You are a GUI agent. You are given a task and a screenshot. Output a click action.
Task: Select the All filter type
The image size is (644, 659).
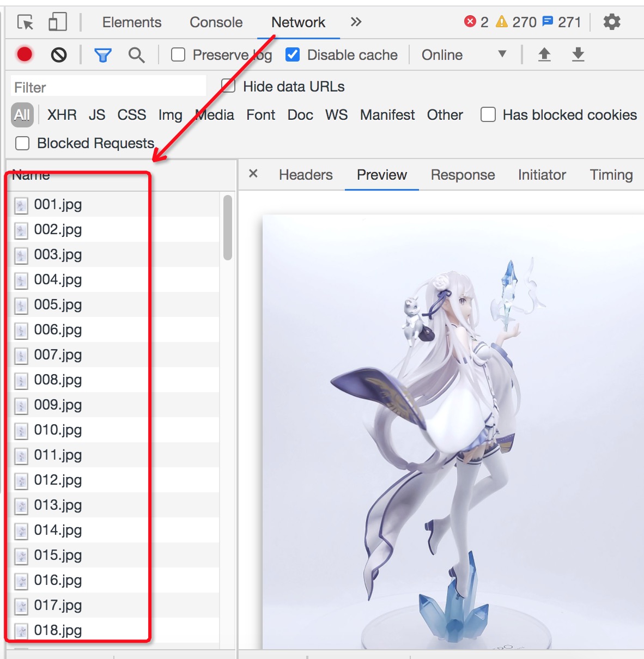pyautogui.click(x=22, y=115)
